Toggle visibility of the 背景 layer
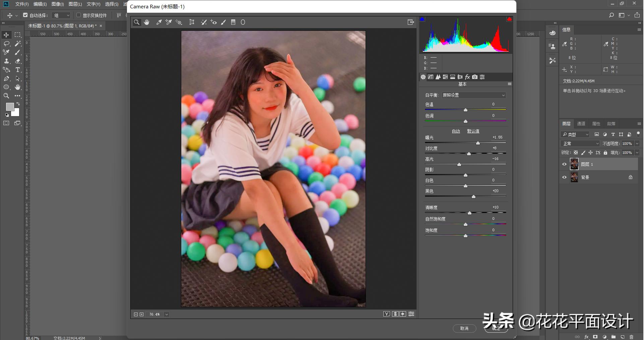644x340 pixels. (x=564, y=177)
